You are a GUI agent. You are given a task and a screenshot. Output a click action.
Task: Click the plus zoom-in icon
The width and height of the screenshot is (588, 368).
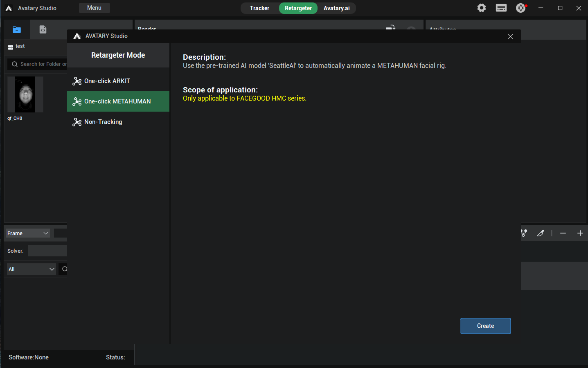click(x=580, y=233)
